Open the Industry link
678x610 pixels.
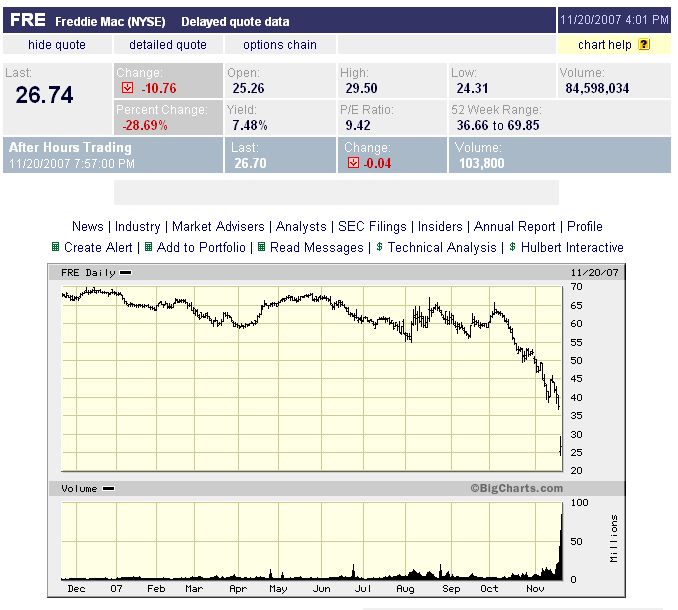coord(138,226)
